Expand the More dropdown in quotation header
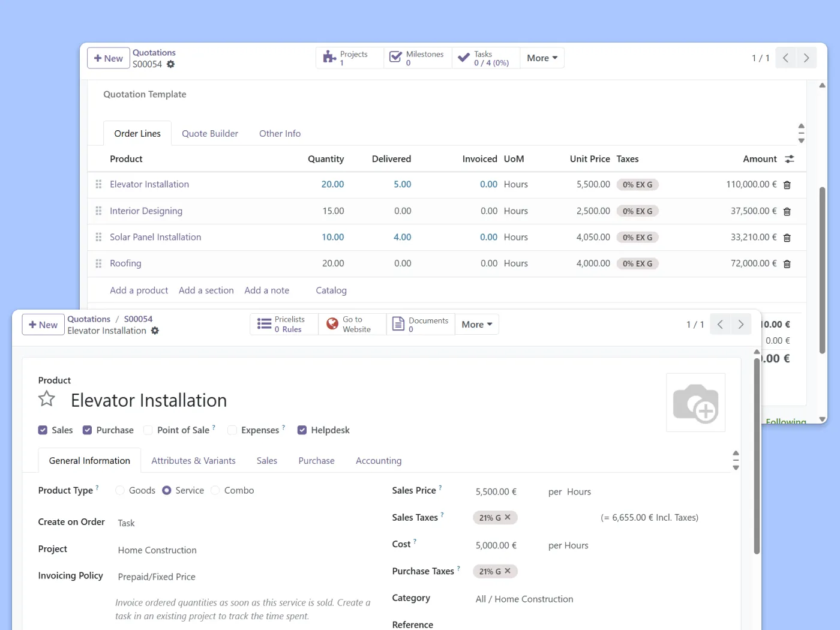Screen dimensions: 840x630 tap(542, 58)
